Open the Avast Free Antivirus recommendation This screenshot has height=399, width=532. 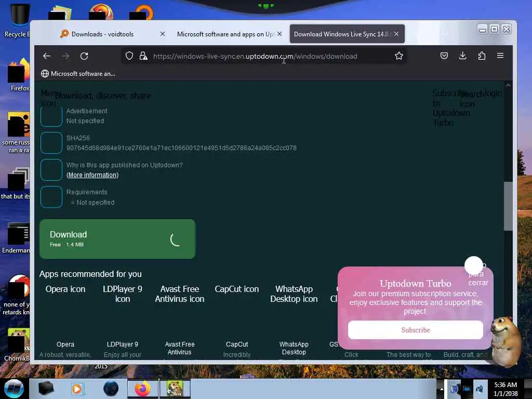179,349
